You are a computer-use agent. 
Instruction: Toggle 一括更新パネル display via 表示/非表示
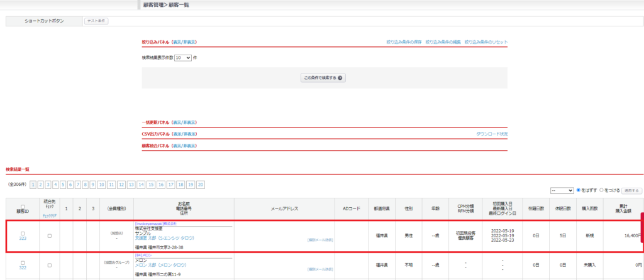(184, 122)
